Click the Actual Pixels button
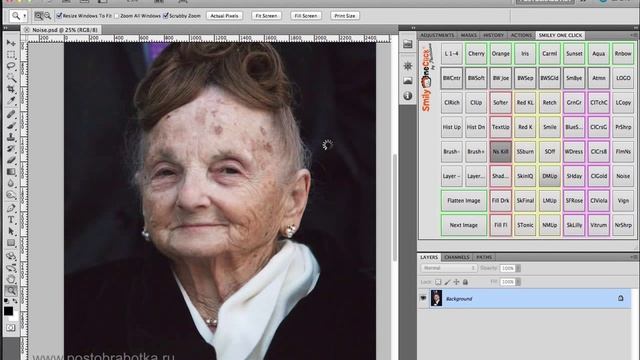Screen dimensions: 640x360 tap(224, 16)
